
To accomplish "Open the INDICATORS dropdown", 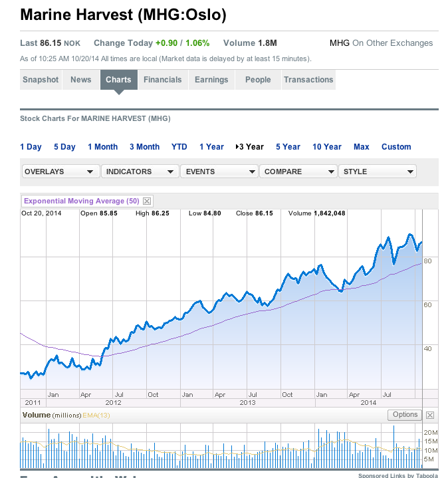I will (x=140, y=172).
